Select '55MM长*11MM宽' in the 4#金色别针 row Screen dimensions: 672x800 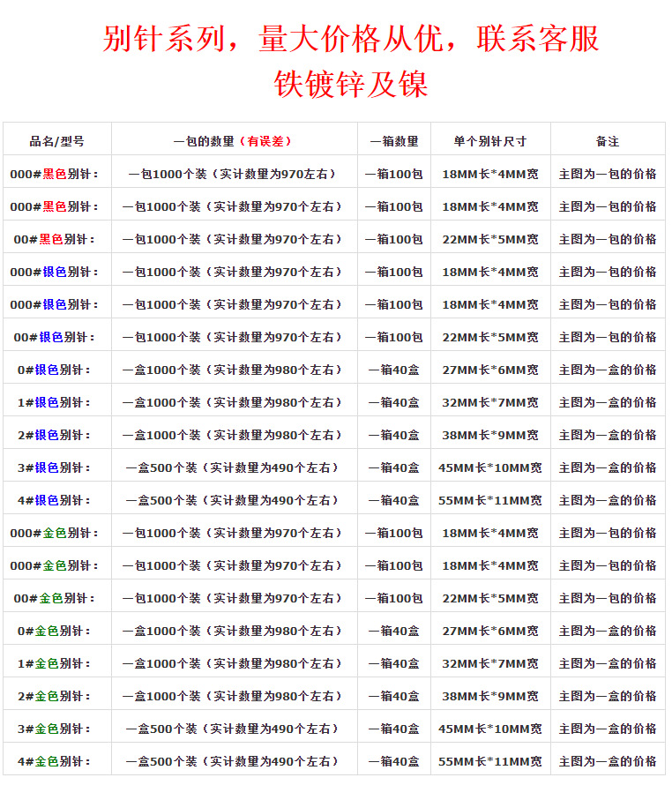489,762
